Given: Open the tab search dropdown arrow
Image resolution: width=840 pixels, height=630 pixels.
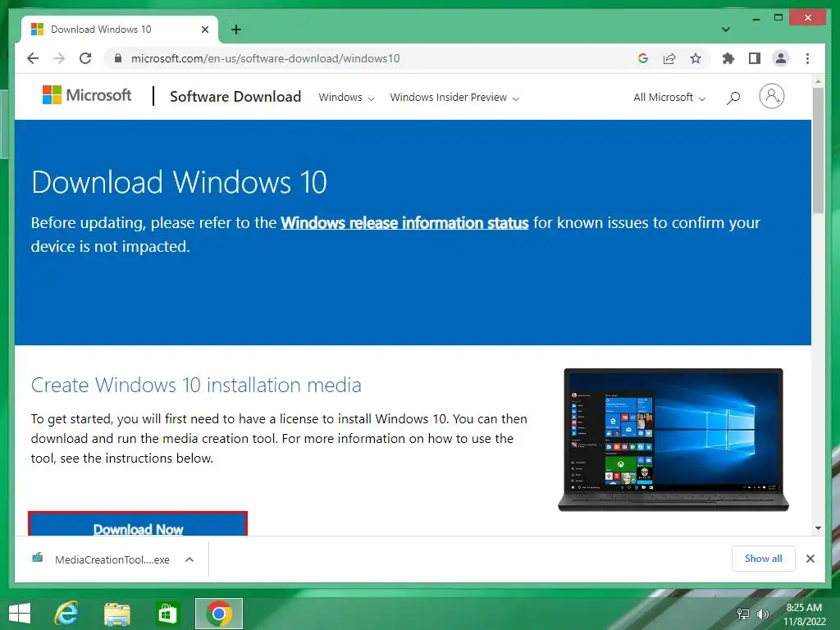Looking at the screenshot, I should pos(726,30).
